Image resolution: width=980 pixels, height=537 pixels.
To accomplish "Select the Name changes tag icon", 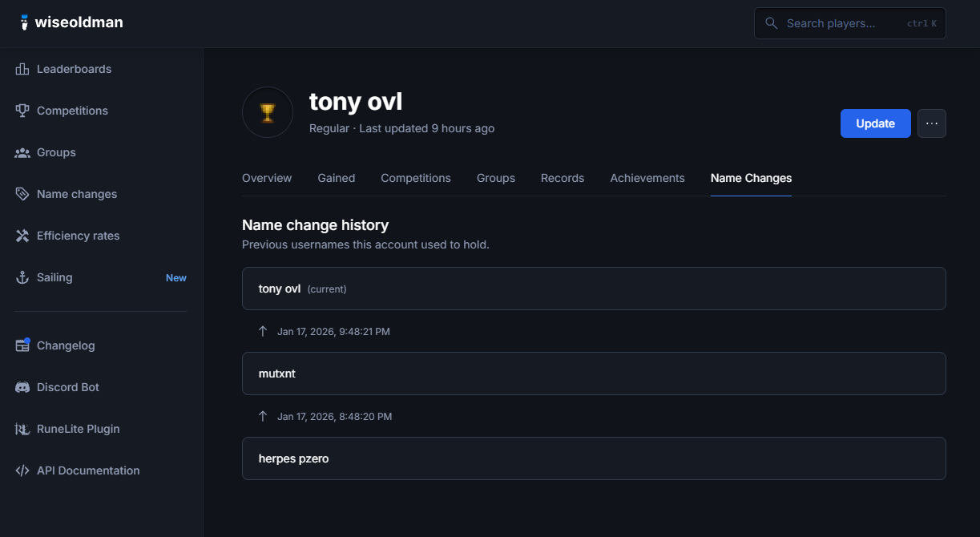I will coord(22,194).
